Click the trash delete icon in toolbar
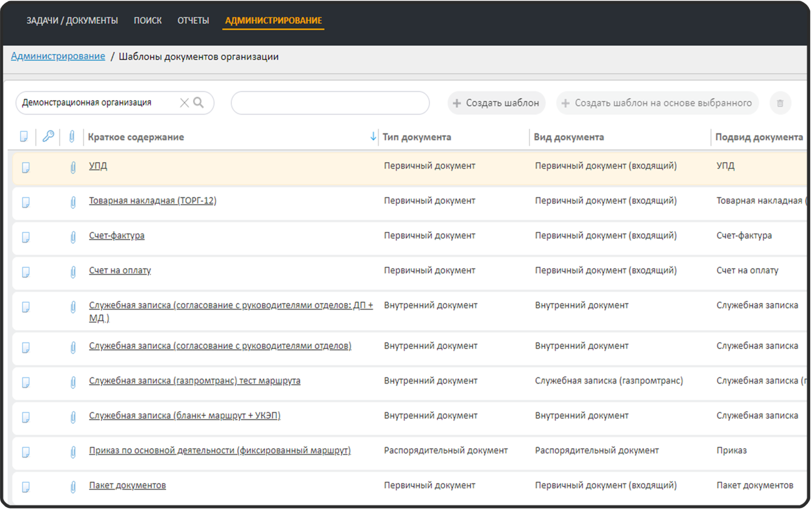Image resolution: width=812 pixels, height=509 pixels. [780, 103]
